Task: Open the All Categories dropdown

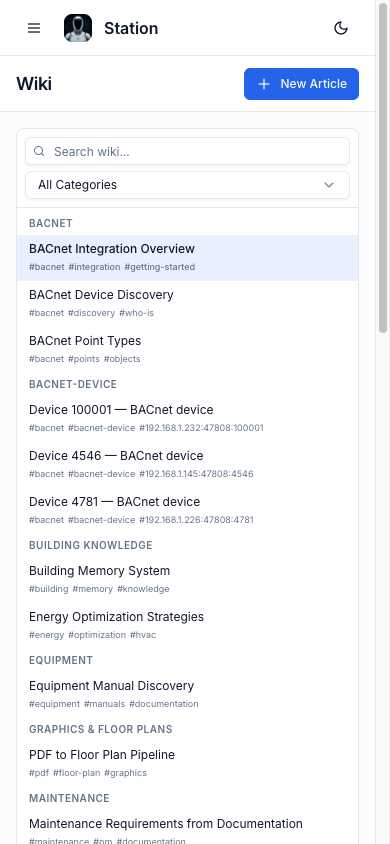Action: click(x=187, y=185)
